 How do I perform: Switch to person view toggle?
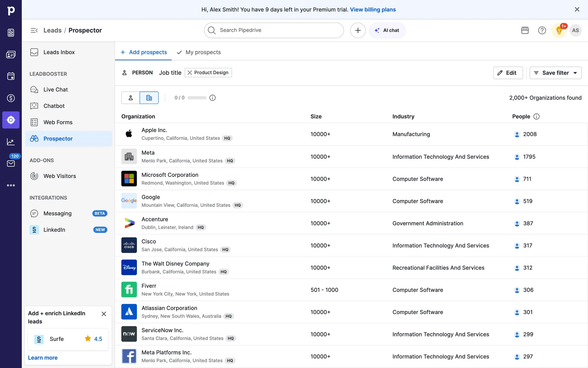[x=130, y=98]
